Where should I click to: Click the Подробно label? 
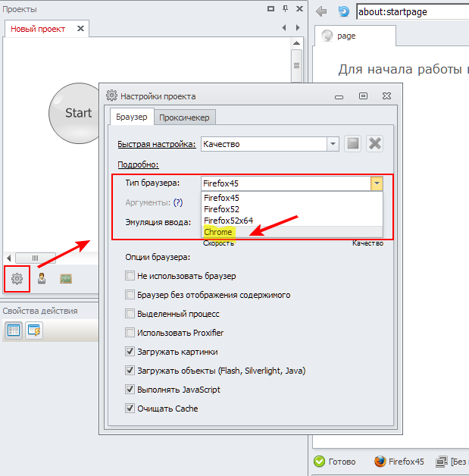[138, 164]
